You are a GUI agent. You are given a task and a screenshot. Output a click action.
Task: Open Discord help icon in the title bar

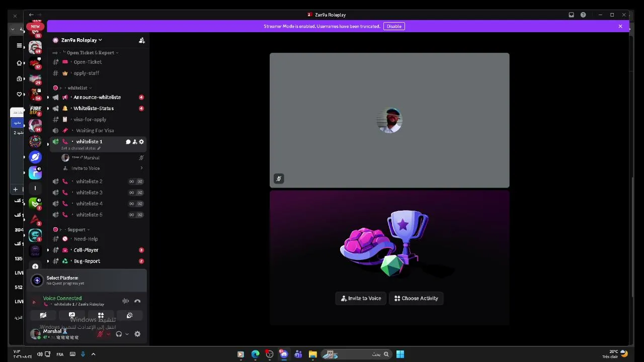click(x=583, y=15)
